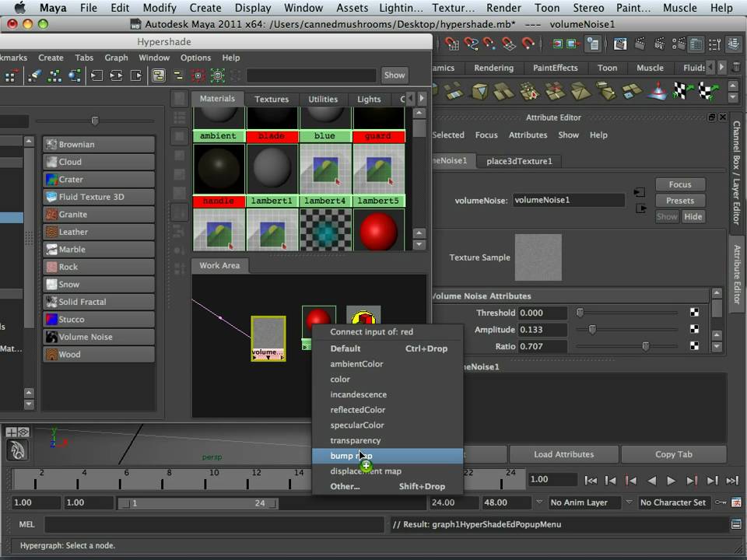This screenshot has width=747, height=560.
Task: Switch to the Rendering shelf tab
Action: [493, 68]
